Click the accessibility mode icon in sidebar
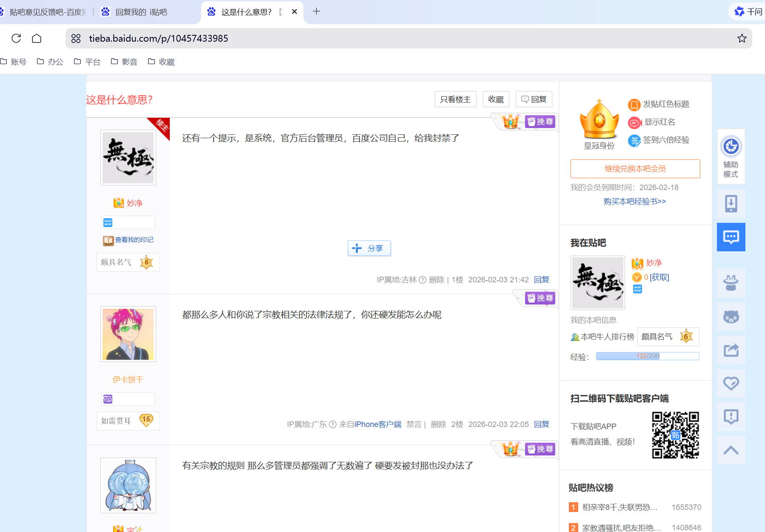 coord(731,147)
